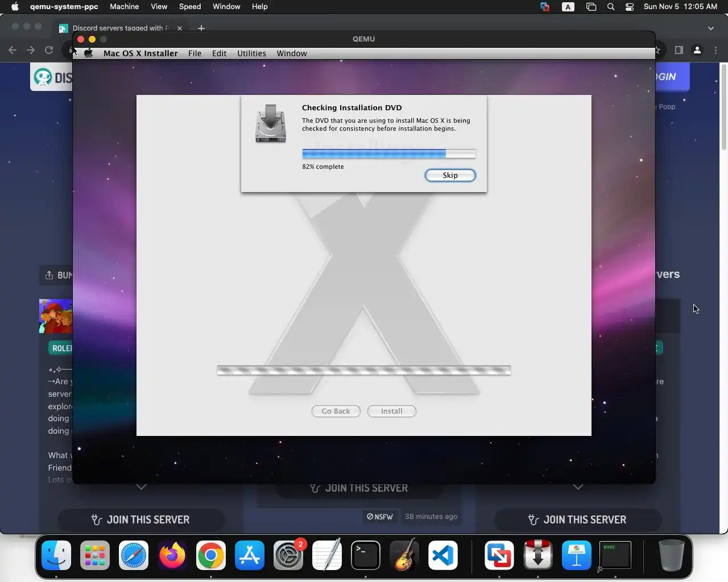Click the striped install progress bar
Viewport: 728px width, 582px height.
click(364, 371)
